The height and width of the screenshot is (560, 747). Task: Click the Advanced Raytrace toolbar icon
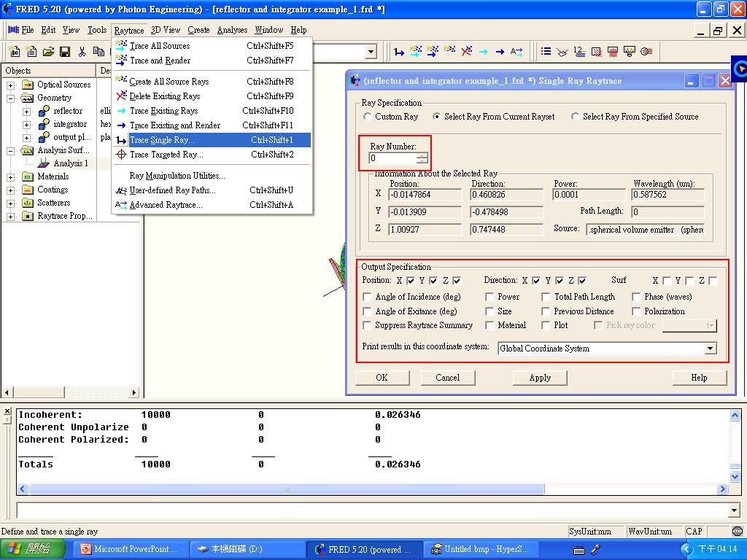coord(516,52)
